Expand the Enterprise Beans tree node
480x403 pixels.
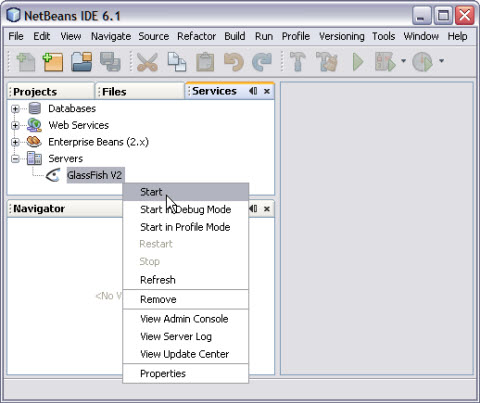click(15, 142)
